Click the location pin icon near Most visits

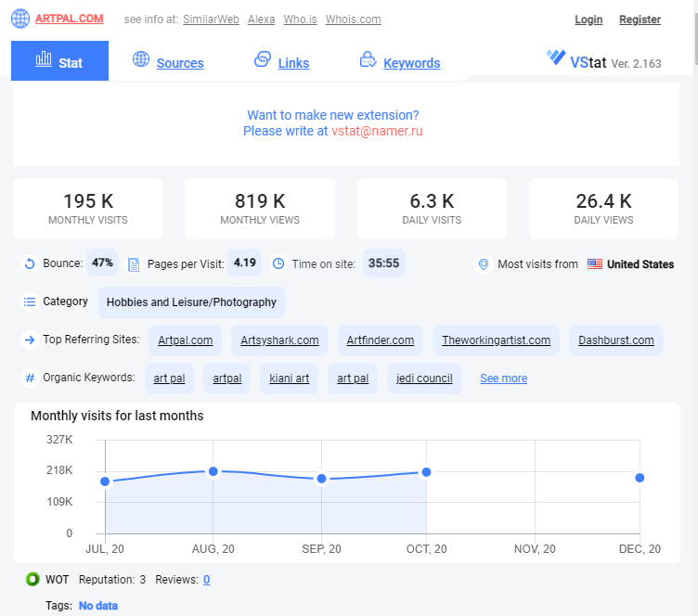[484, 264]
